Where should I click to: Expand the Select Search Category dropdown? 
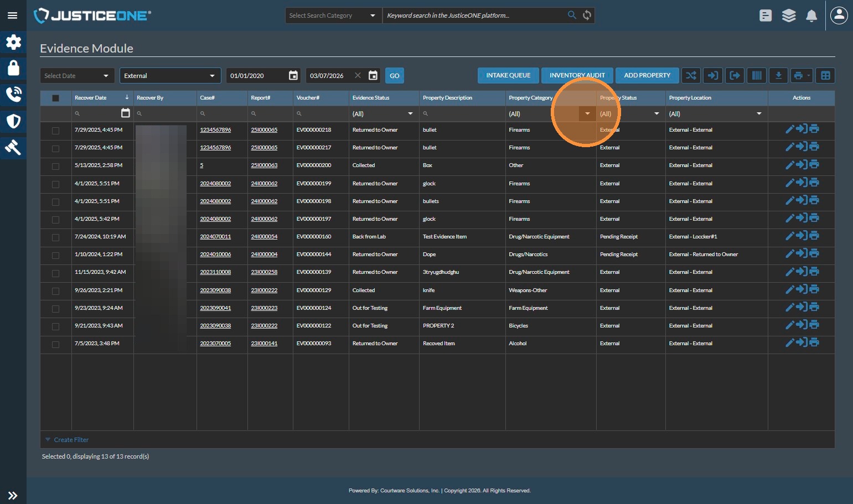[333, 15]
